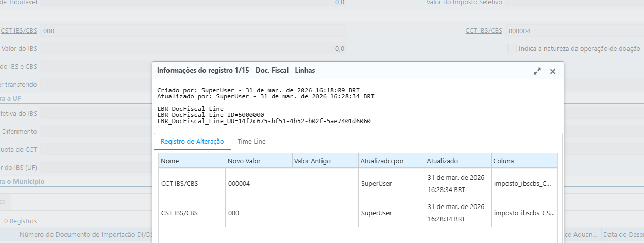This screenshot has height=243, width=644.
Task: Click the Coluna column header
Action: pyautogui.click(x=524, y=161)
